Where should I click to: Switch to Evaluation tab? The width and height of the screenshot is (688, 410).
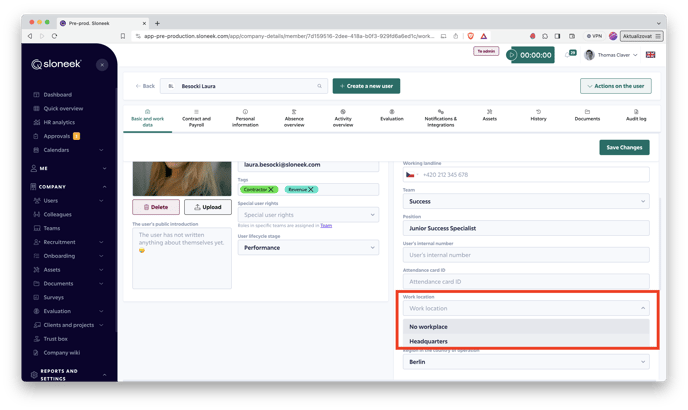[392, 115]
